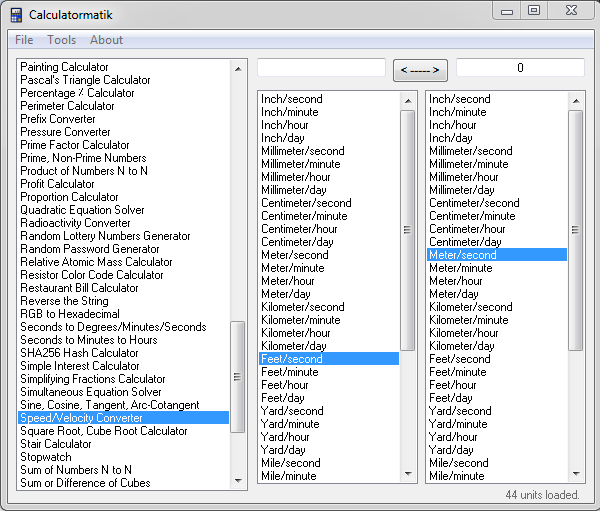The height and width of the screenshot is (511, 600).
Task: Click down arrow of calculator list scrollbar
Action: click(x=238, y=480)
